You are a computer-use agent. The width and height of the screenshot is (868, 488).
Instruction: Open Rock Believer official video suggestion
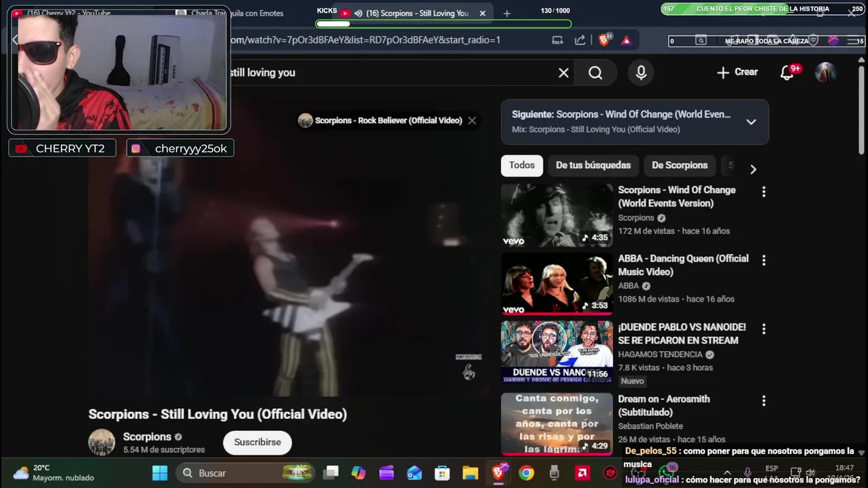pyautogui.click(x=388, y=121)
